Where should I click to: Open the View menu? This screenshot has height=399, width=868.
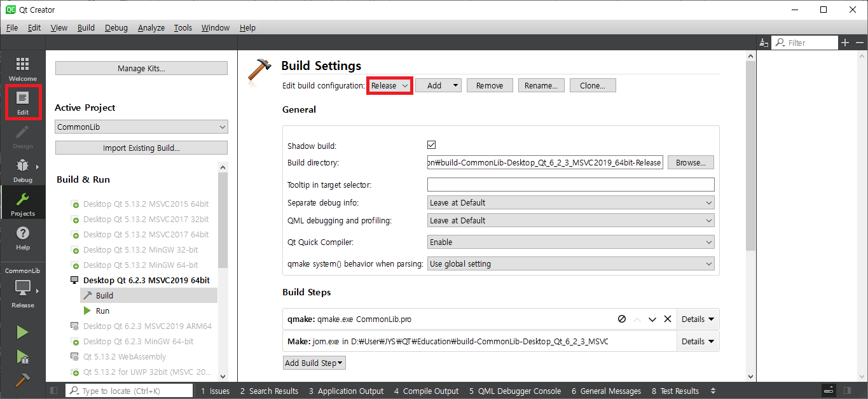click(59, 27)
